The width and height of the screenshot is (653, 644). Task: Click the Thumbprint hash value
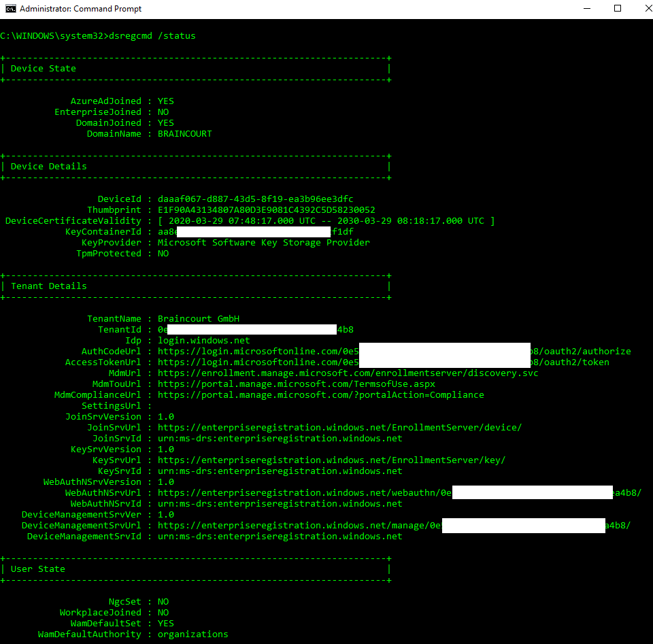click(x=267, y=210)
